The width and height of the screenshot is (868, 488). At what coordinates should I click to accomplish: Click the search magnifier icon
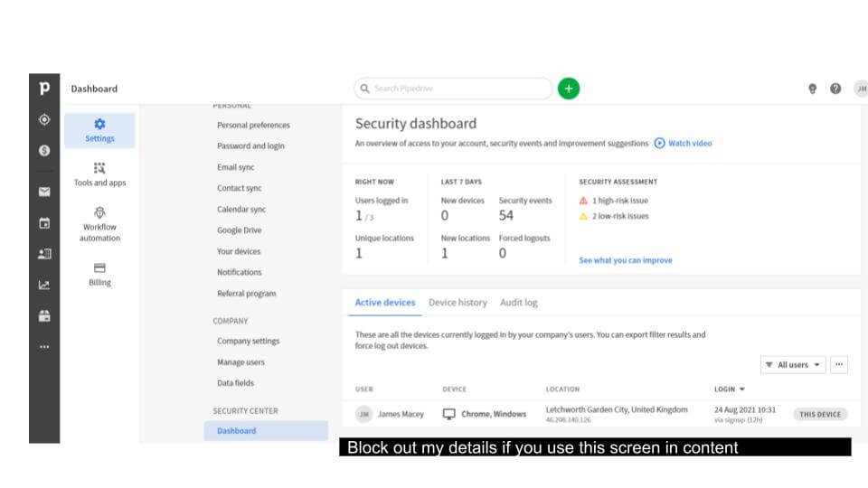click(x=364, y=89)
